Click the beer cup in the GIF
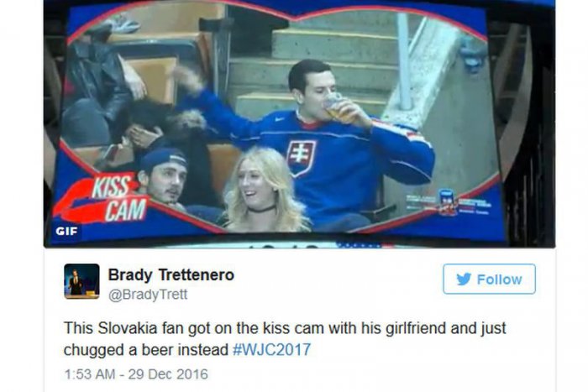 (338, 108)
